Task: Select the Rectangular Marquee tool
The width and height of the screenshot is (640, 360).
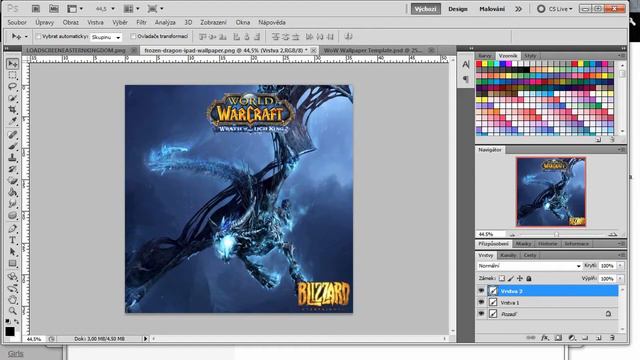Action: point(13,76)
